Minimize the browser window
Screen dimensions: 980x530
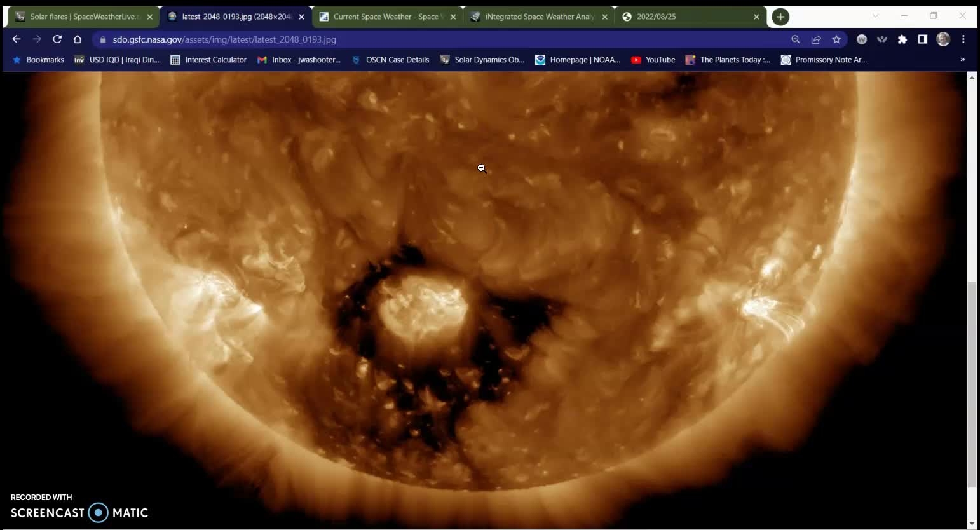coord(904,16)
